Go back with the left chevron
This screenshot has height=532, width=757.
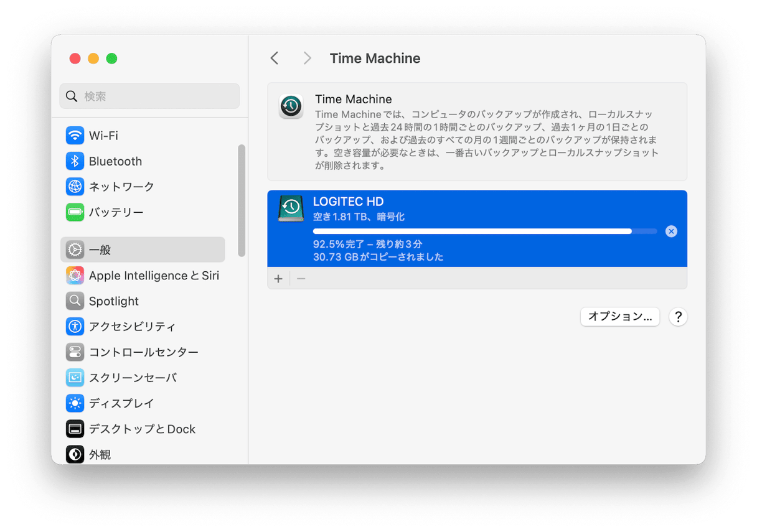click(x=275, y=58)
